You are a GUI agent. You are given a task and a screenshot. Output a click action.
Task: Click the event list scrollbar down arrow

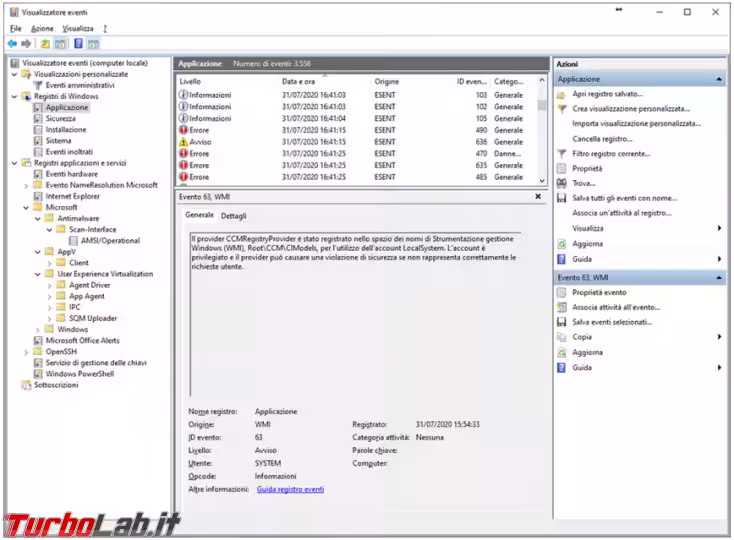point(542,181)
